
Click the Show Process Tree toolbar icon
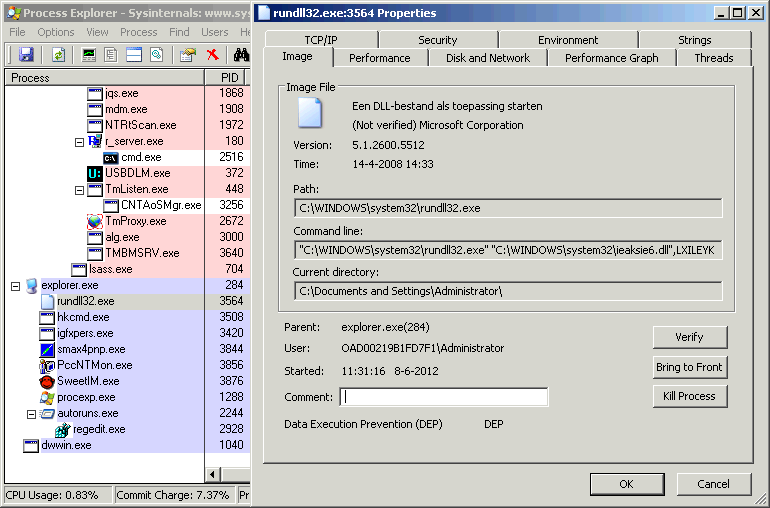tap(111, 55)
